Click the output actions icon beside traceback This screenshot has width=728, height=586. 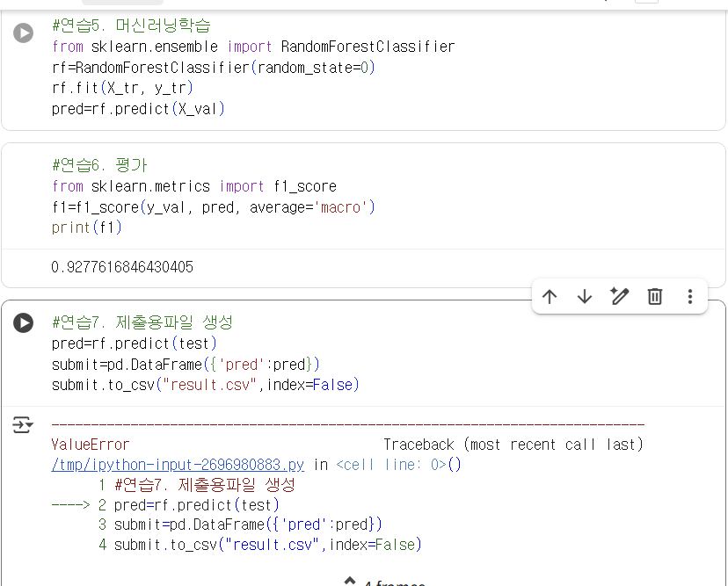(22, 426)
